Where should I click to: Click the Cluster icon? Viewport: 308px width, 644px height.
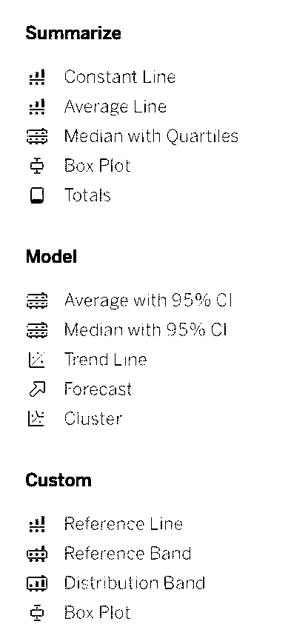(37, 419)
